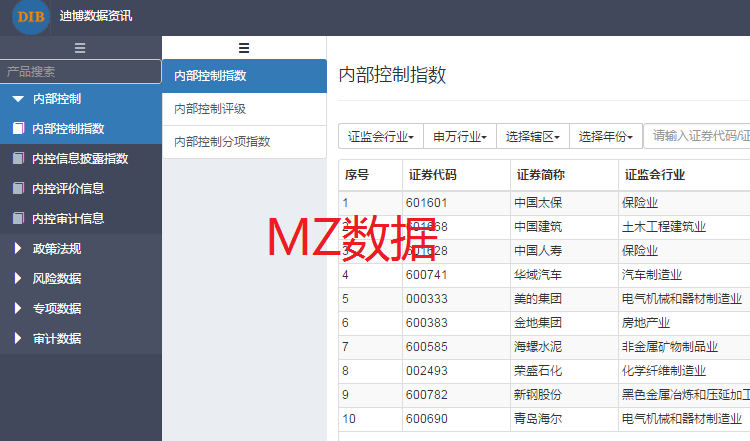
Task: Open 内控审计信息 in the sidebar
Action: pos(81,219)
